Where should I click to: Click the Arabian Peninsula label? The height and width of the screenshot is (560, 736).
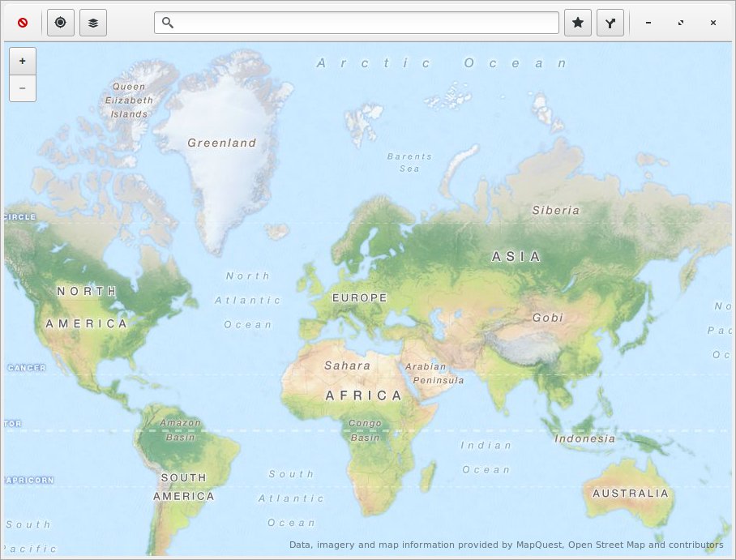point(434,373)
